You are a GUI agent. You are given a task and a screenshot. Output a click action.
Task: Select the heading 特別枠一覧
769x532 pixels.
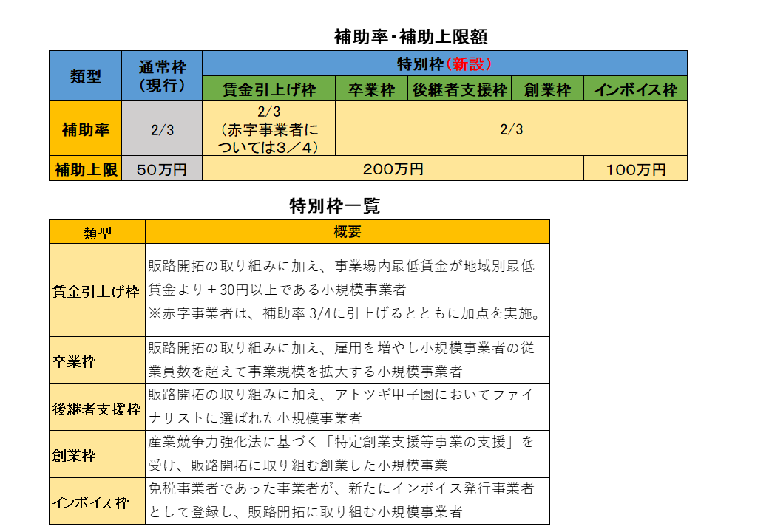(335, 205)
